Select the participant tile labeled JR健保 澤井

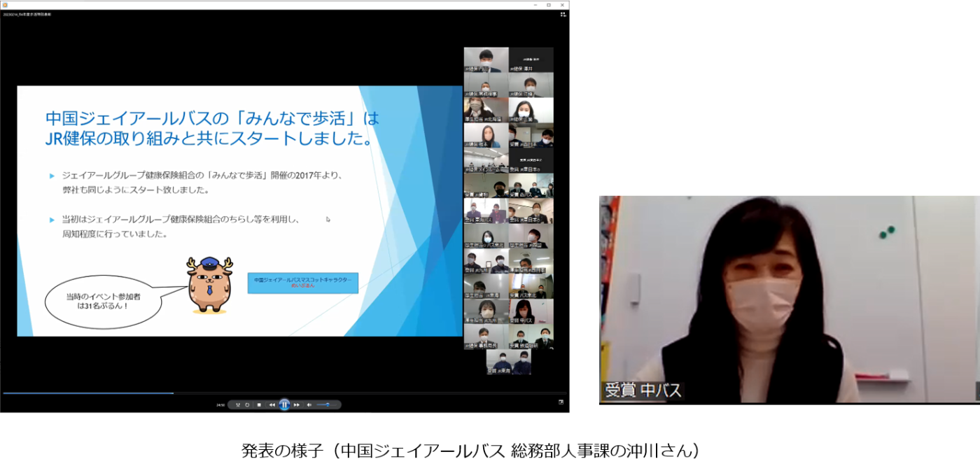click(531, 59)
